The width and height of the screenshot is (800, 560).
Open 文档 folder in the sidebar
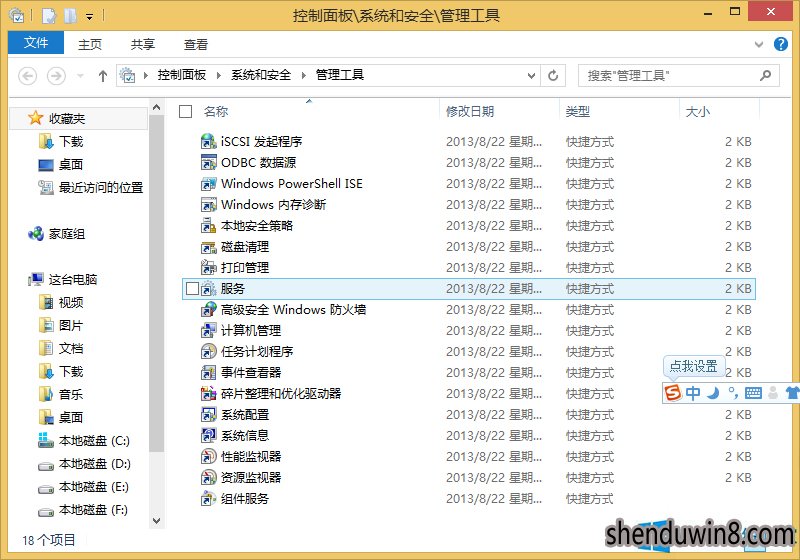pyautogui.click(x=70, y=348)
